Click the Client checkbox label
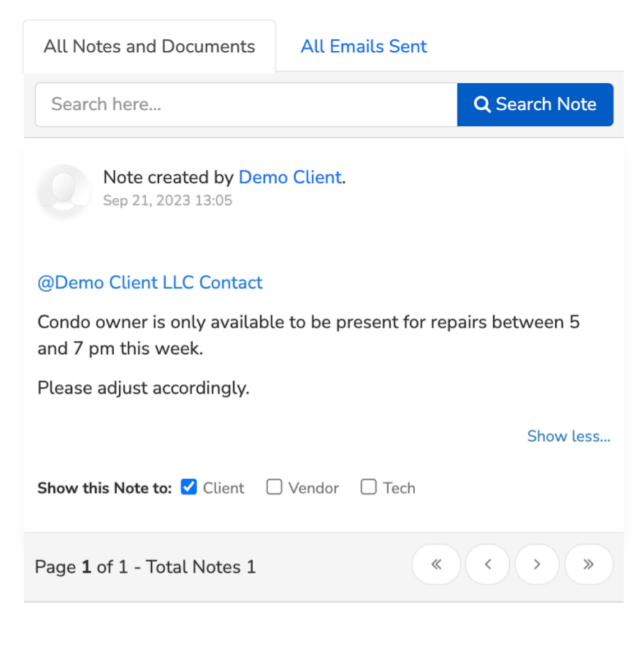 (224, 488)
